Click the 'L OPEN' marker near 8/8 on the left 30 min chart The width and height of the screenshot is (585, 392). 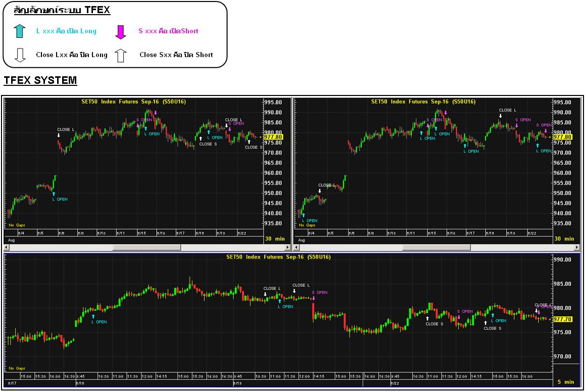click(x=60, y=200)
